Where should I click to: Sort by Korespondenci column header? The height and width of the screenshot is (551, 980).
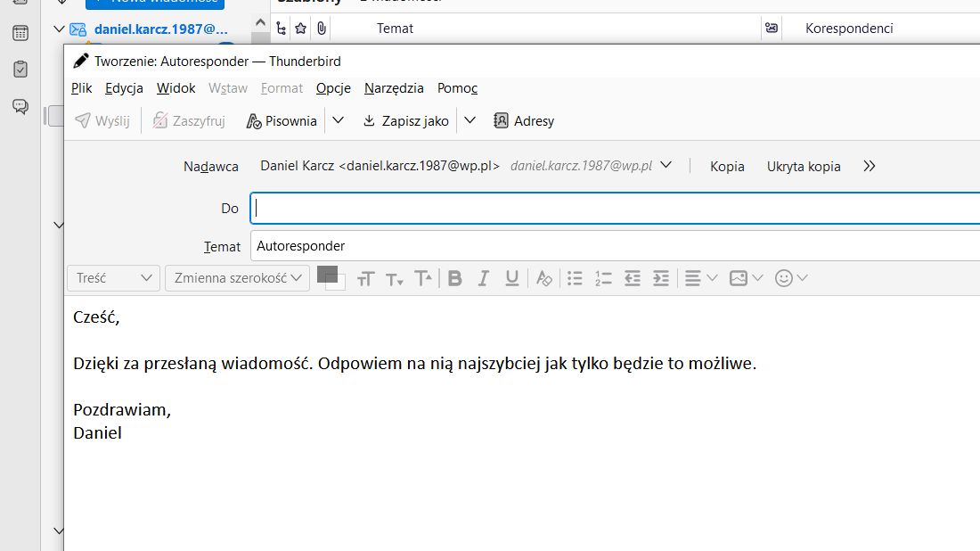point(849,29)
